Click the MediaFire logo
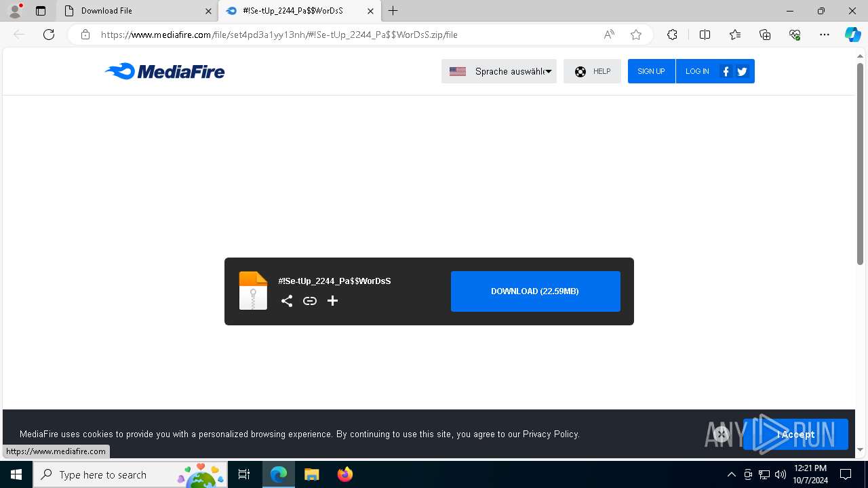The image size is (868, 488). [165, 71]
